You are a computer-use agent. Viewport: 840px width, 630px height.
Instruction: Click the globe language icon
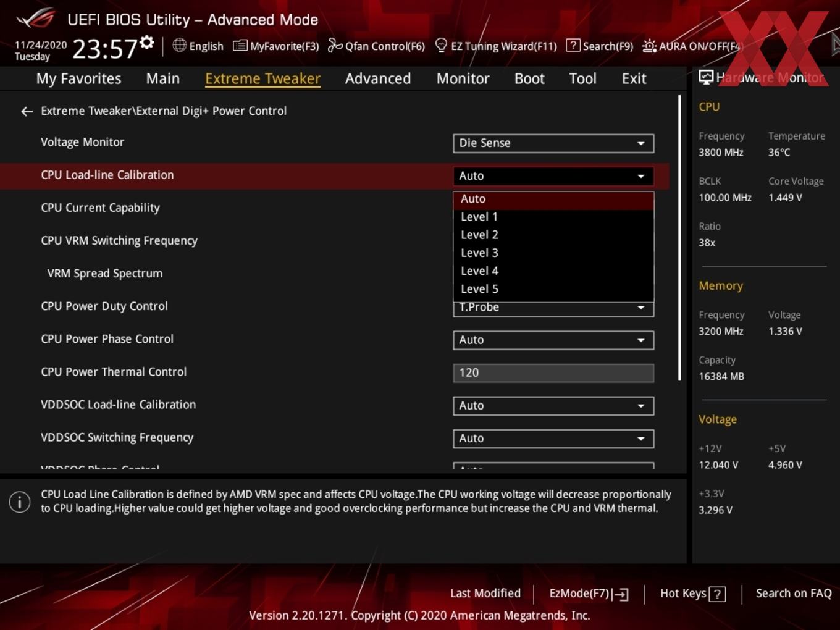[x=179, y=45]
